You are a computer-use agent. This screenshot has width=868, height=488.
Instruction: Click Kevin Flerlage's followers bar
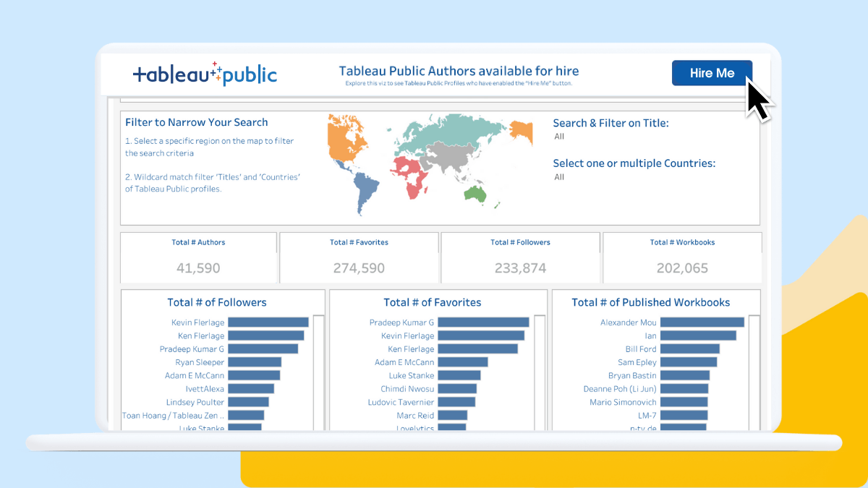(268, 322)
